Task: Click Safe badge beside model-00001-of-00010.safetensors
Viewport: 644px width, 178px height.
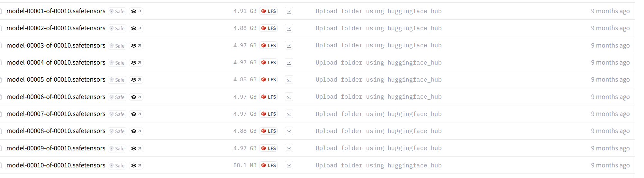Action: coord(117,11)
